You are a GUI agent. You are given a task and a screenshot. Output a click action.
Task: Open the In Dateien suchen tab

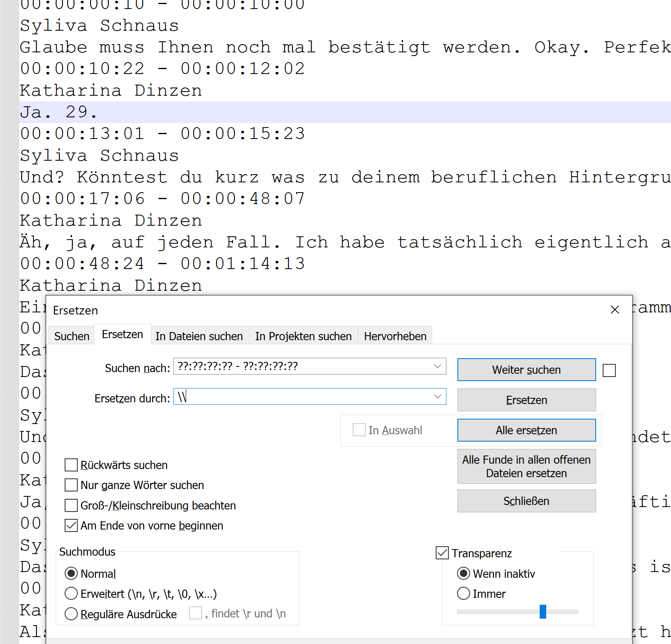coord(199,336)
